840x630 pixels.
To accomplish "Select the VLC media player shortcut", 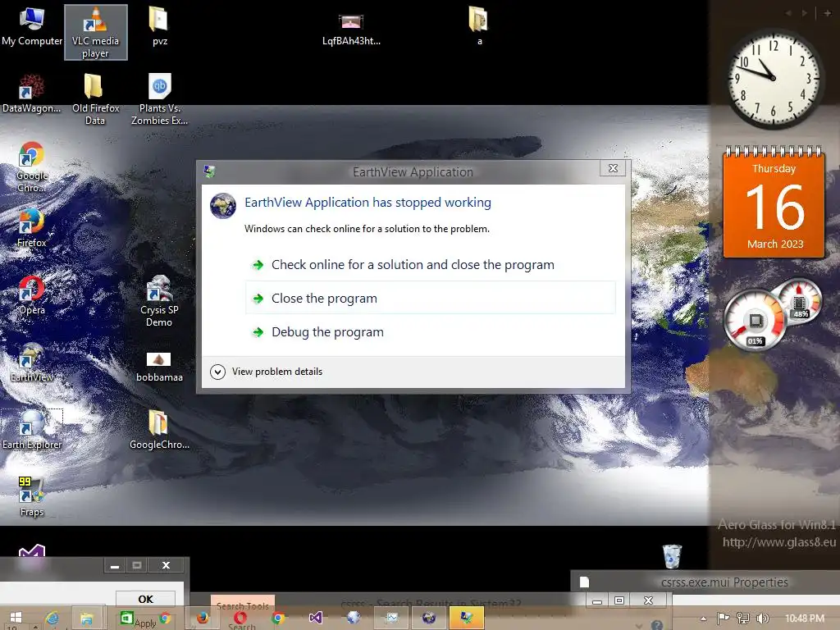I will pos(95,32).
